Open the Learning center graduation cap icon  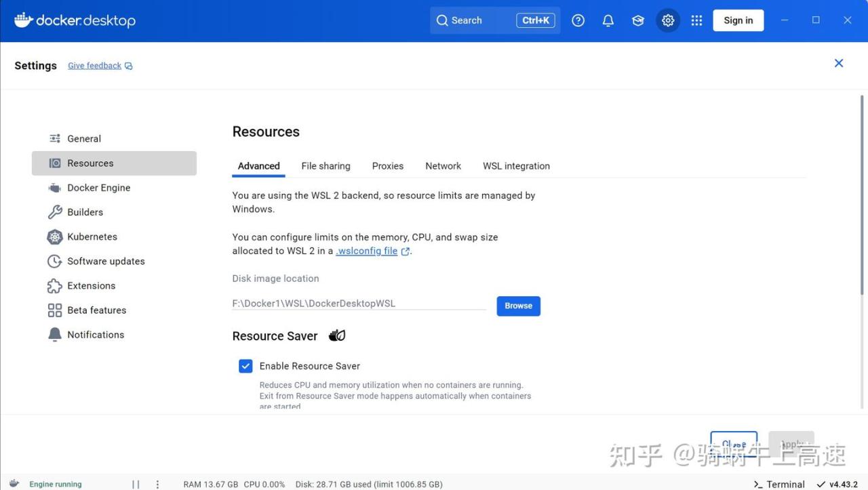638,20
